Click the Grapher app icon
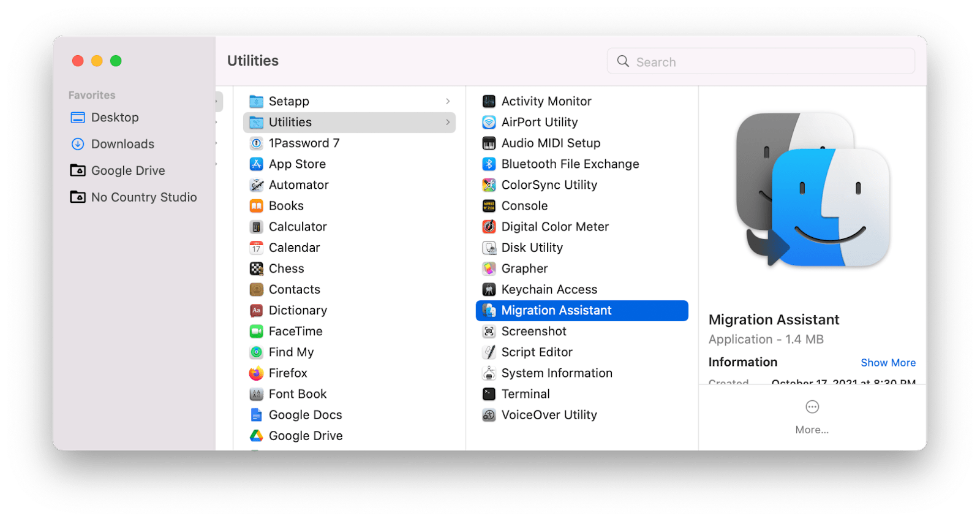This screenshot has width=980, height=521. [x=489, y=268]
